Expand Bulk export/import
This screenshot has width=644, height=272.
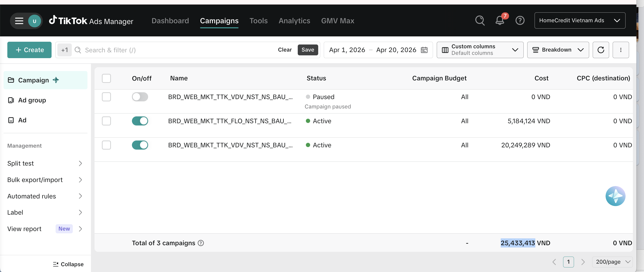(45, 180)
